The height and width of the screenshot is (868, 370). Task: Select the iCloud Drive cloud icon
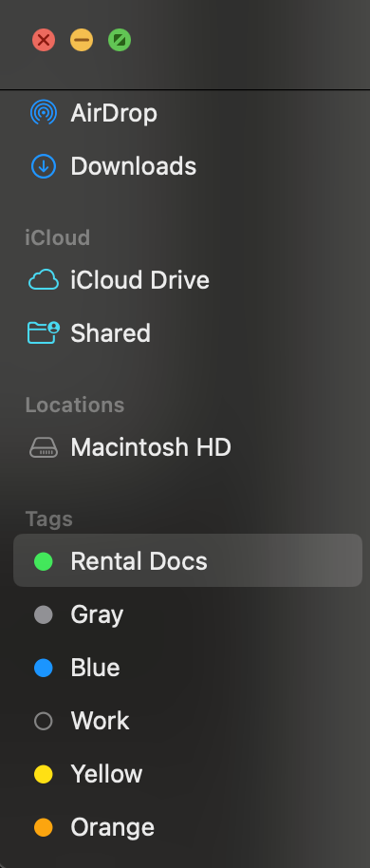[x=43, y=280]
